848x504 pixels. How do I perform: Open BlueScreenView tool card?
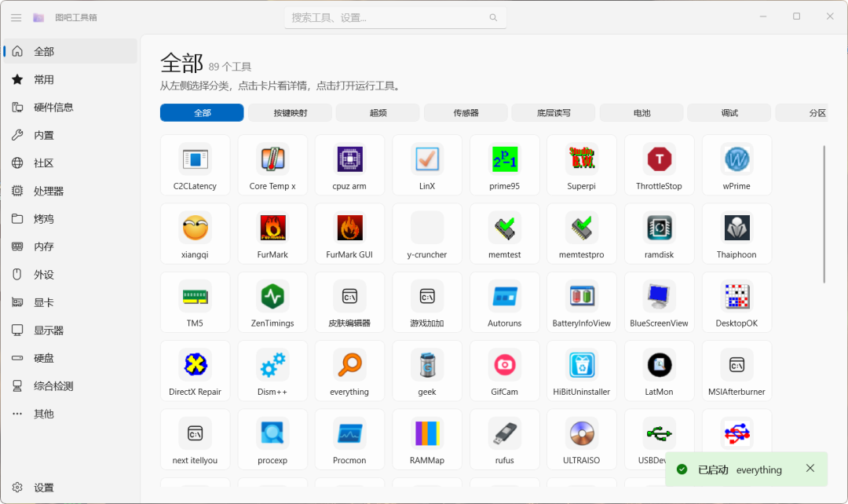pyautogui.click(x=659, y=302)
